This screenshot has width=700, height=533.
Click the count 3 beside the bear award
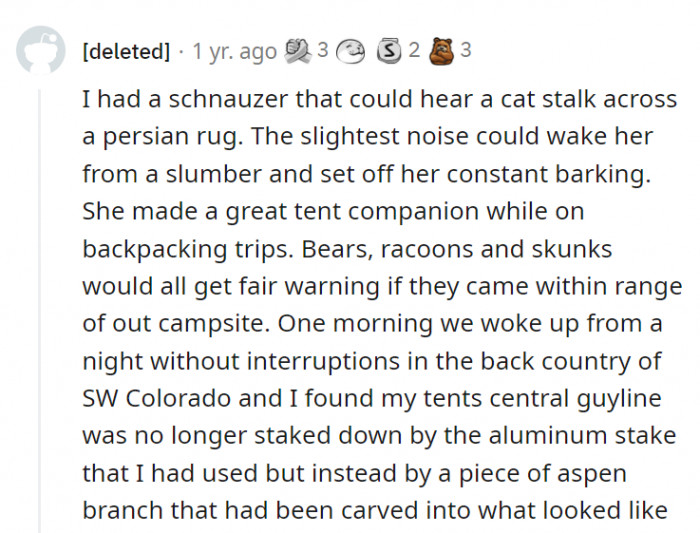[x=466, y=50]
